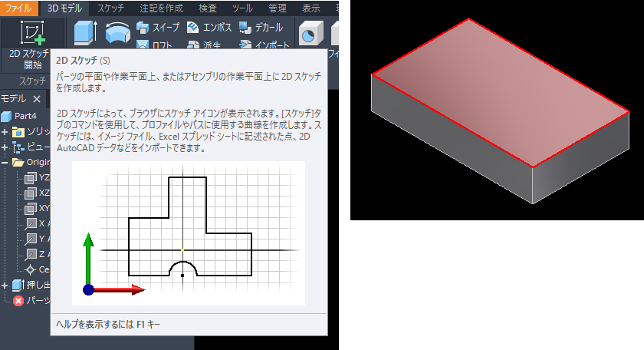Pick the エンボス emboss tool
Viewport: 644px width, 350px height.
[209, 28]
